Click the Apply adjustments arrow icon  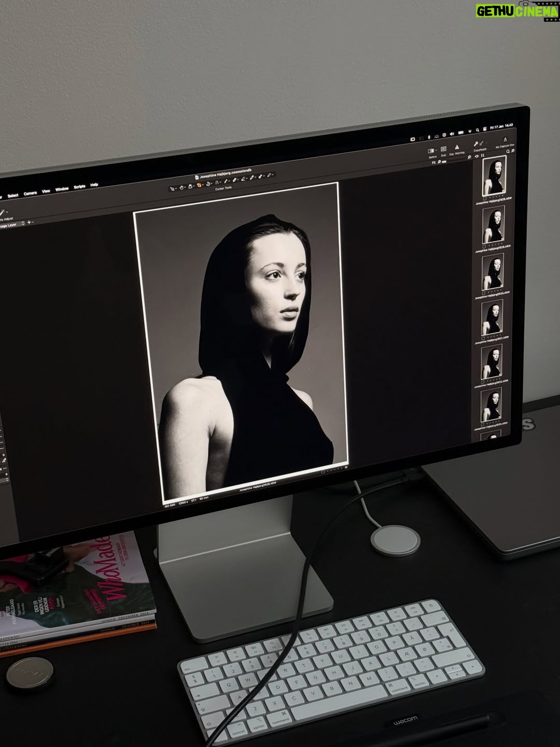tap(481, 143)
